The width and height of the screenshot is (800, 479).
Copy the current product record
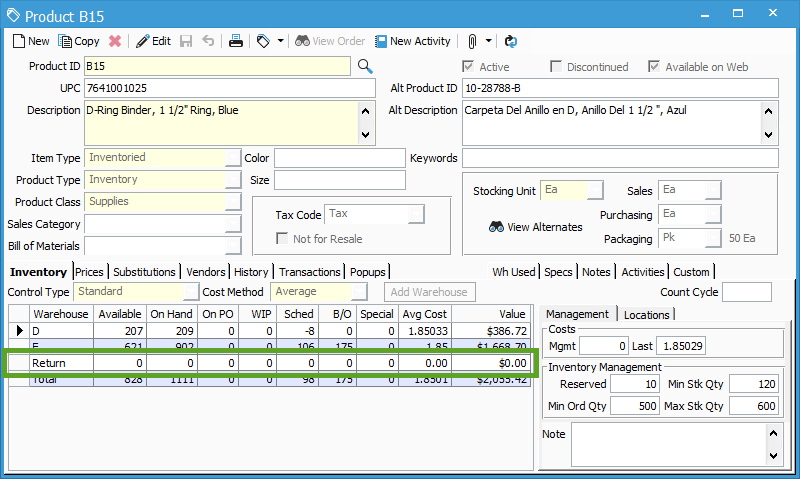click(x=79, y=41)
